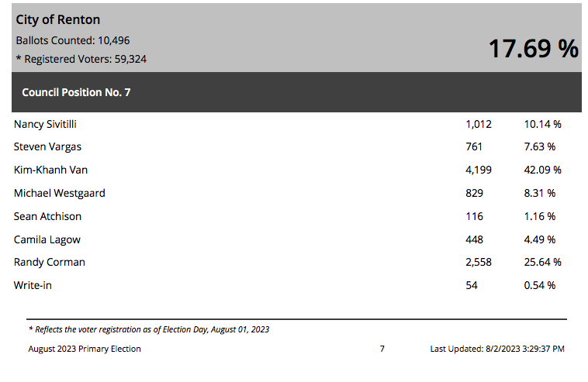Image resolution: width=588 pixels, height=382 pixels.
Task: Click the 17.69 % turnout figure
Action: click(534, 49)
